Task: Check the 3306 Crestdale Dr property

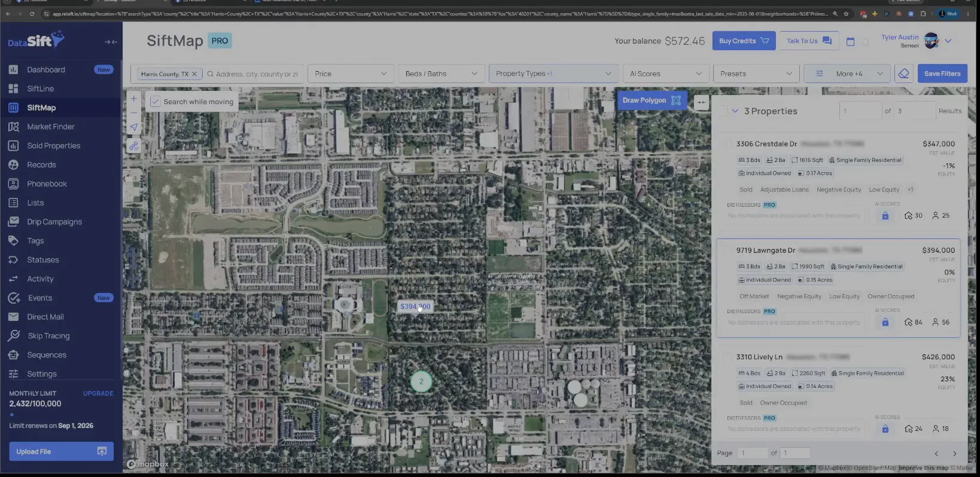Action: click(x=727, y=144)
